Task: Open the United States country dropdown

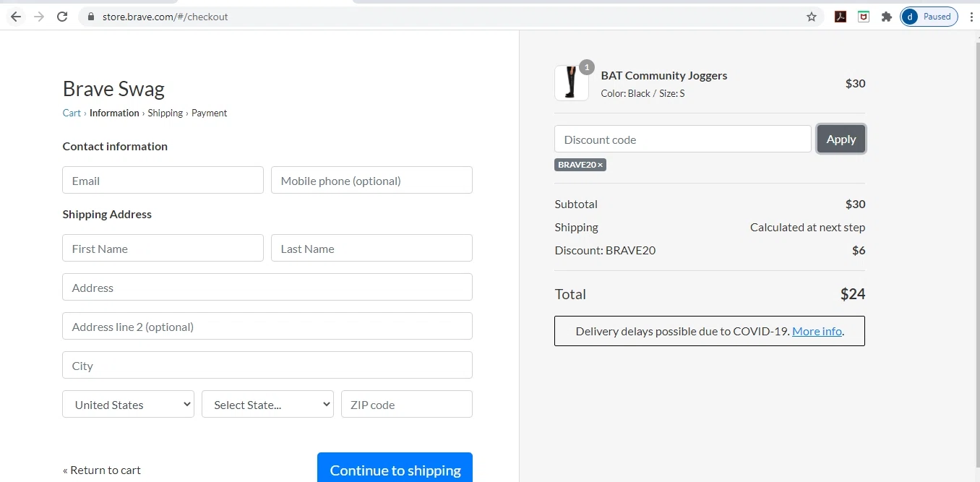Action: pyautogui.click(x=128, y=404)
